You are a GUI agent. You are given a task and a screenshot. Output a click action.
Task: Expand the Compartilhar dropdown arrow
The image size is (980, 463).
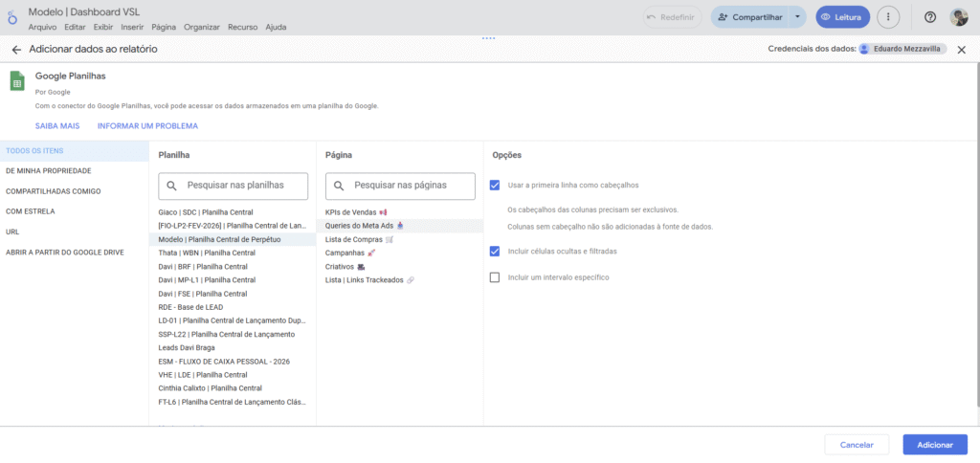799,17
